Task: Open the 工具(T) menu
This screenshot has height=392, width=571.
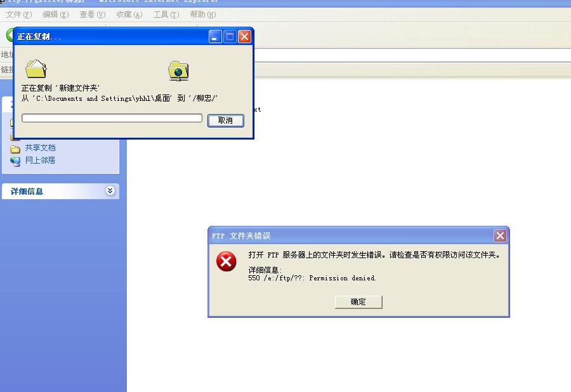Action: click(166, 15)
